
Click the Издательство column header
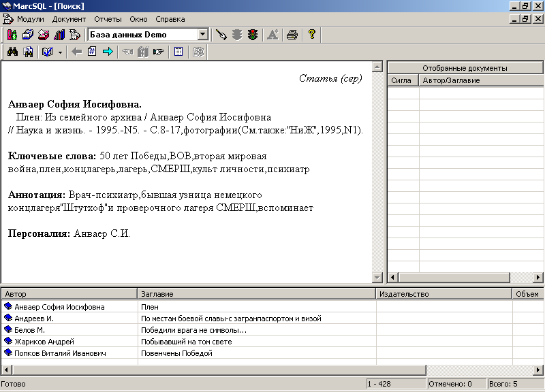pyautogui.click(x=444, y=294)
